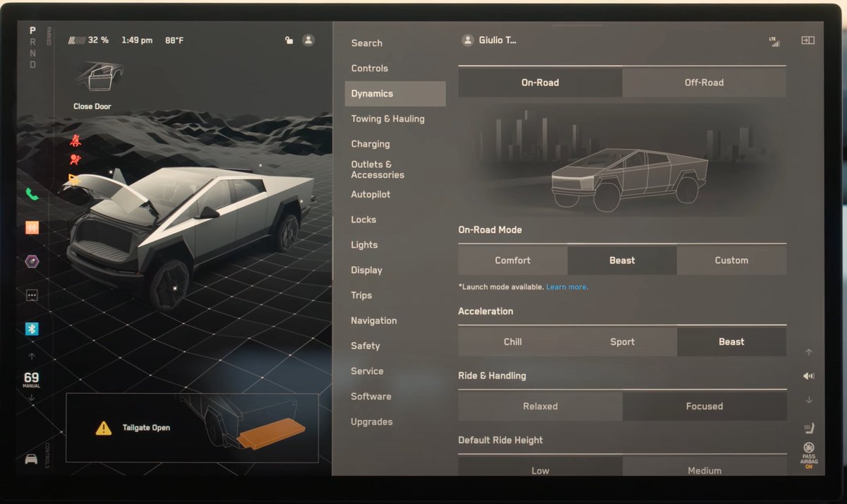Tap the PRND gear selector strip

click(x=32, y=47)
